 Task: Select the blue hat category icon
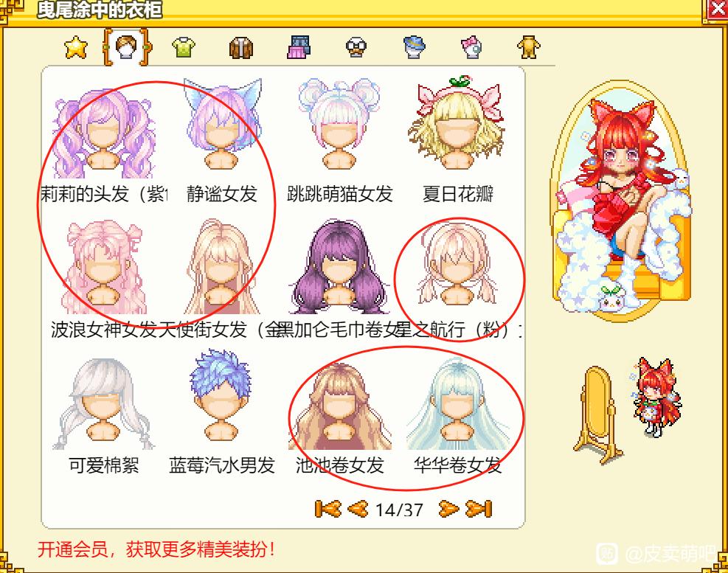point(414,47)
